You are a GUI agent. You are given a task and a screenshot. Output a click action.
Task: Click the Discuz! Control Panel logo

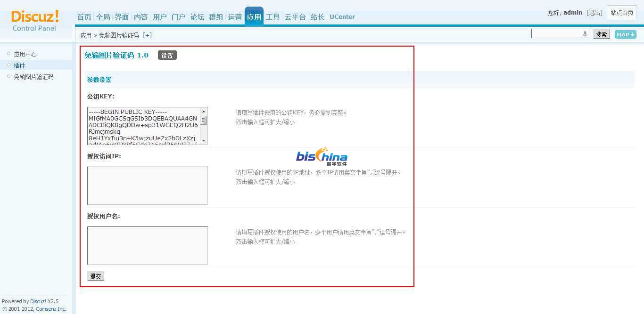35,21
